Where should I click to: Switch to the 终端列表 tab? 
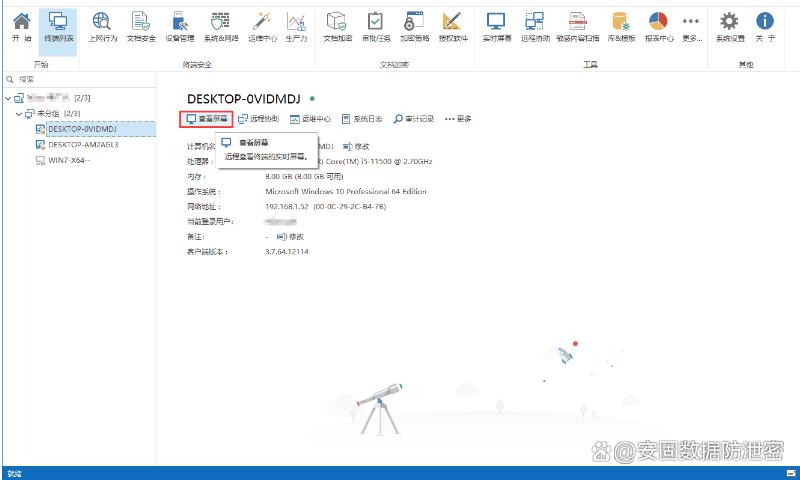click(x=58, y=26)
